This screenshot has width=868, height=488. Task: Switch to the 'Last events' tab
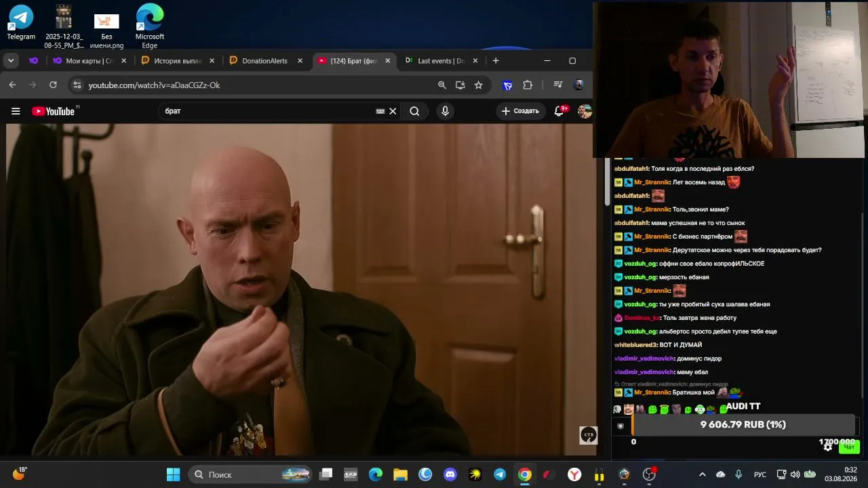(441, 60)
